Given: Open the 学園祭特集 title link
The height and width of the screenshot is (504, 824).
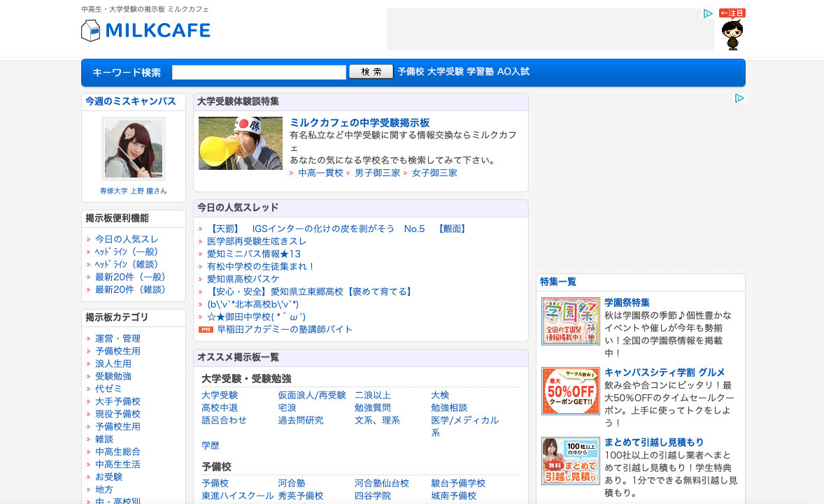Looking at the screenshot, I should [627, 303].
